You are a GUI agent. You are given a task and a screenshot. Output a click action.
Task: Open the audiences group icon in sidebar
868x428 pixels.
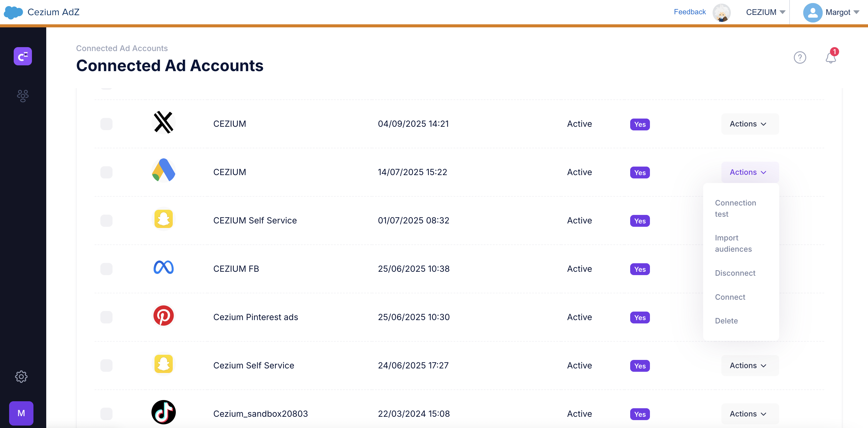23,96
